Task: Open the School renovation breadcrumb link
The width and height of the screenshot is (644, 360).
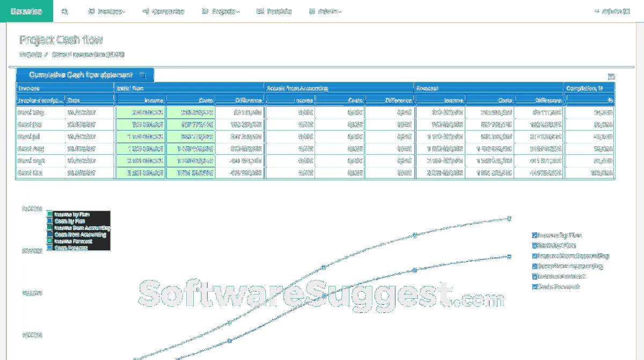Action: [x=89, y=54]
